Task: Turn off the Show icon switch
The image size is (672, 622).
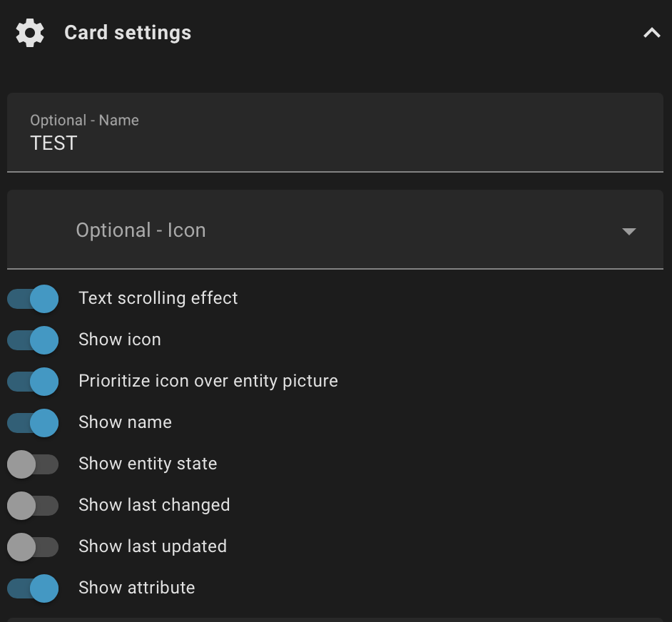Action: (33, 340)
